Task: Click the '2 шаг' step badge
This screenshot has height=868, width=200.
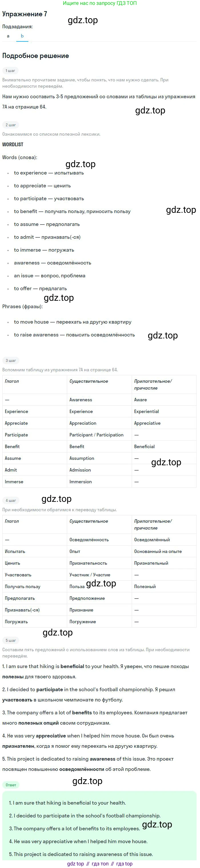Action: tap(11, 125)
